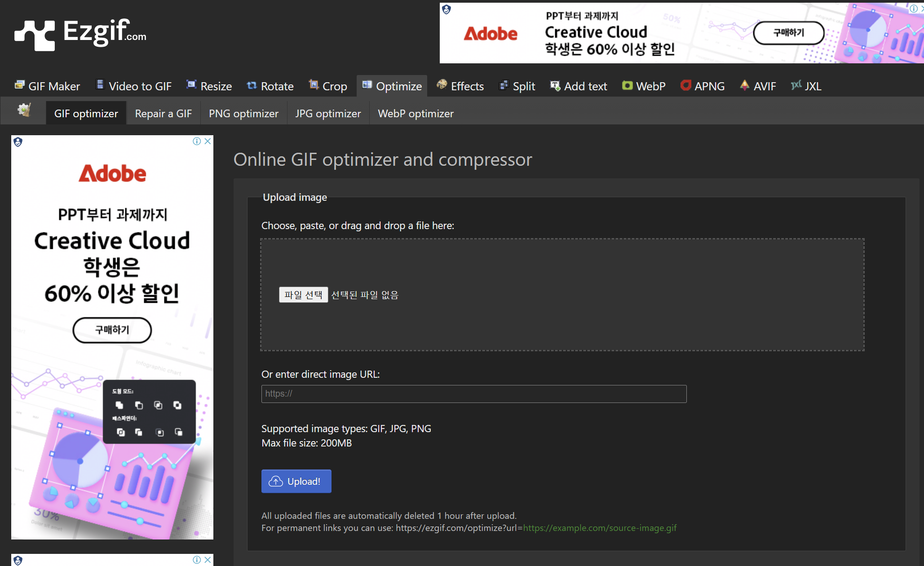This screenshot has height=566, width=924.
Task: Select the Optimize navigation tab
Action: 392,86
